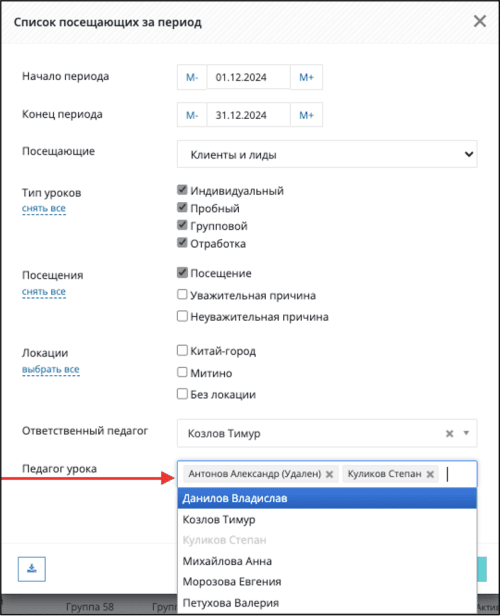Click M+ button for period end
Viewport: 500px width, 616px height.
point(306,115)
